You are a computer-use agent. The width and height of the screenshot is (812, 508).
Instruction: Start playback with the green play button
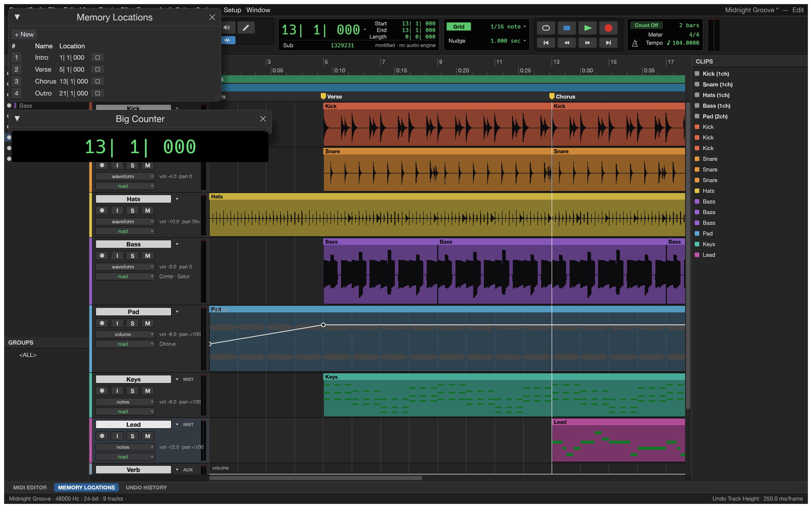tap(588, 28)
